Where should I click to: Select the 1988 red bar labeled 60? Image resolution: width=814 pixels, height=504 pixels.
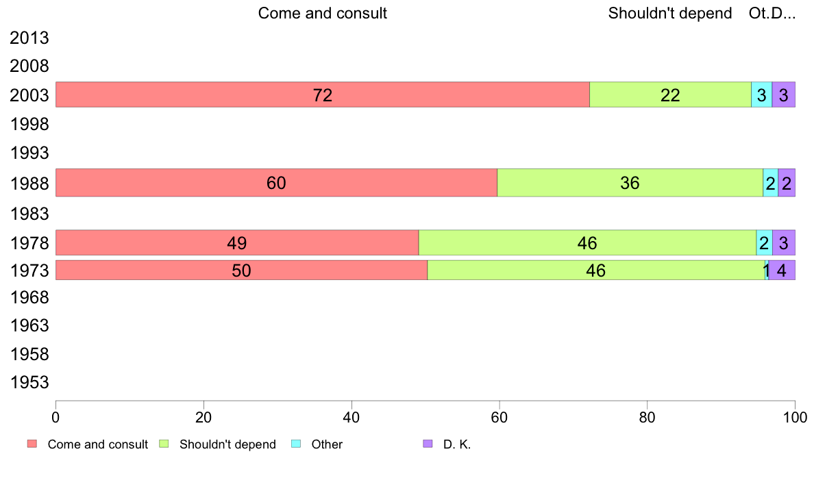[x=276, y=183]
